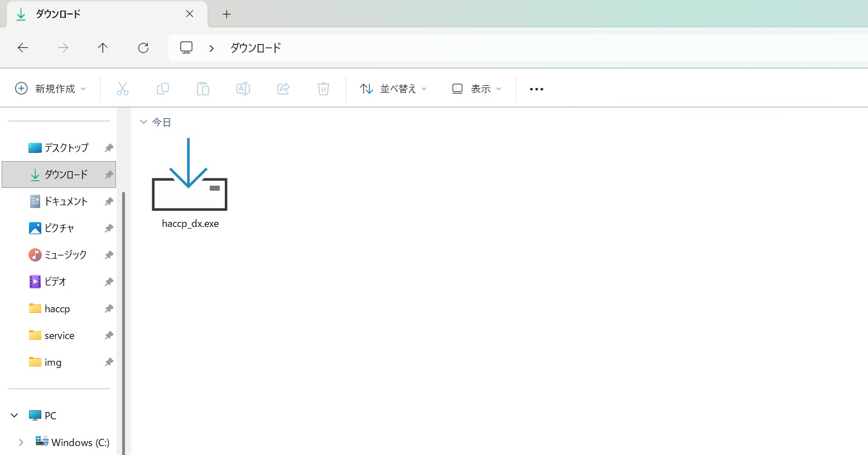Open the ... see more menu
The image size is (868, 455).
click(536, 88)
